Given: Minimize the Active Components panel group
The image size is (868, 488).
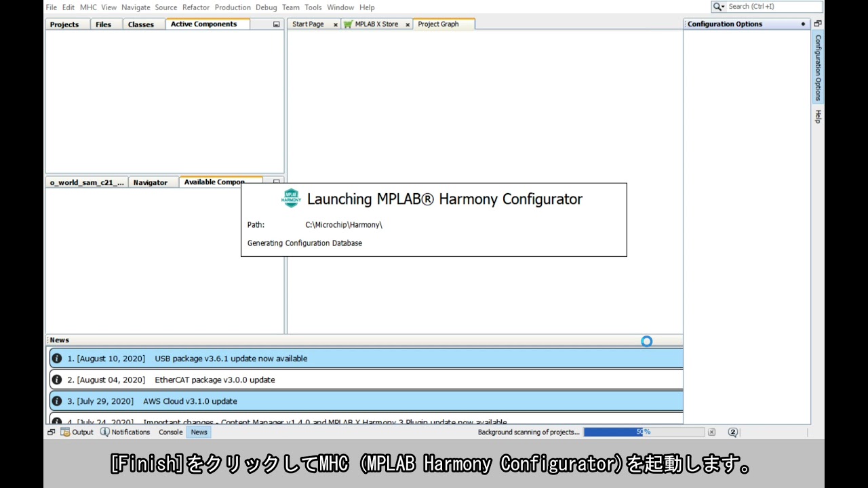Looking at the screenshot, I should 276,24.
